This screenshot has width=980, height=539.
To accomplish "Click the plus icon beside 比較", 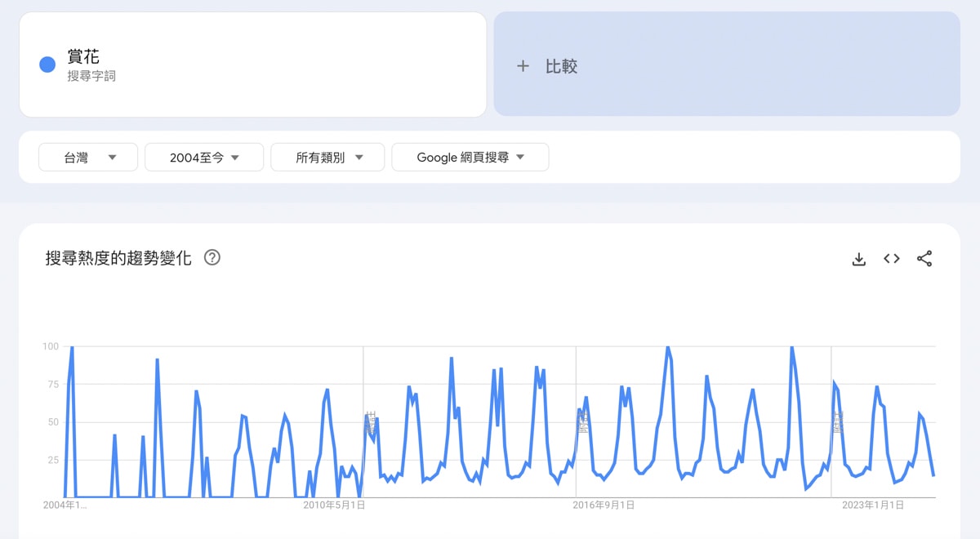I will 523,66.
